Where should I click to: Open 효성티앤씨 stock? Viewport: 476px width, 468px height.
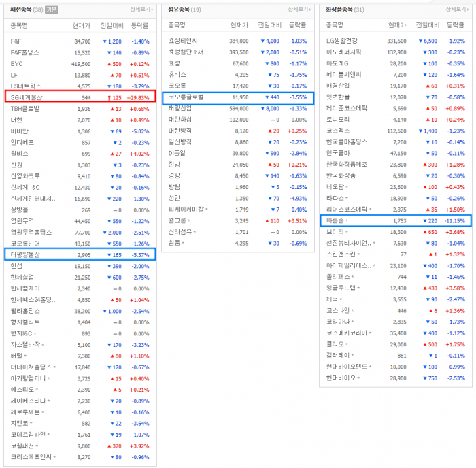183,41
